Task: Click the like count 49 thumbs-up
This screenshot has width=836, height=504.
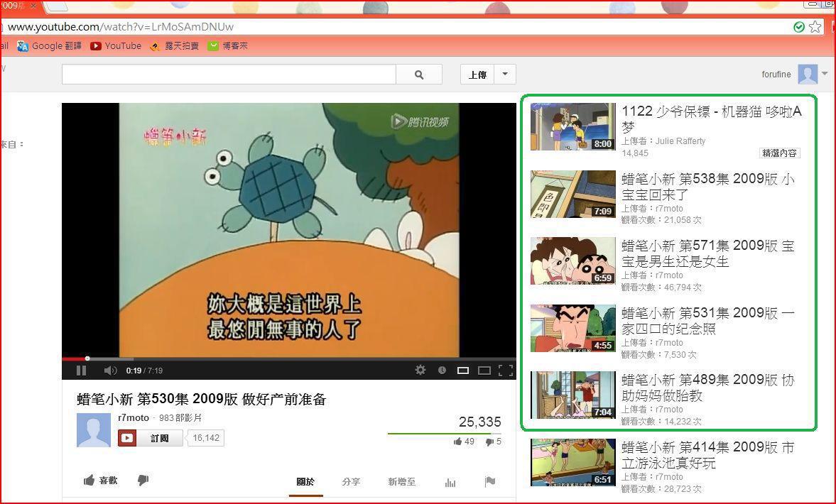Action: (464, 441)
